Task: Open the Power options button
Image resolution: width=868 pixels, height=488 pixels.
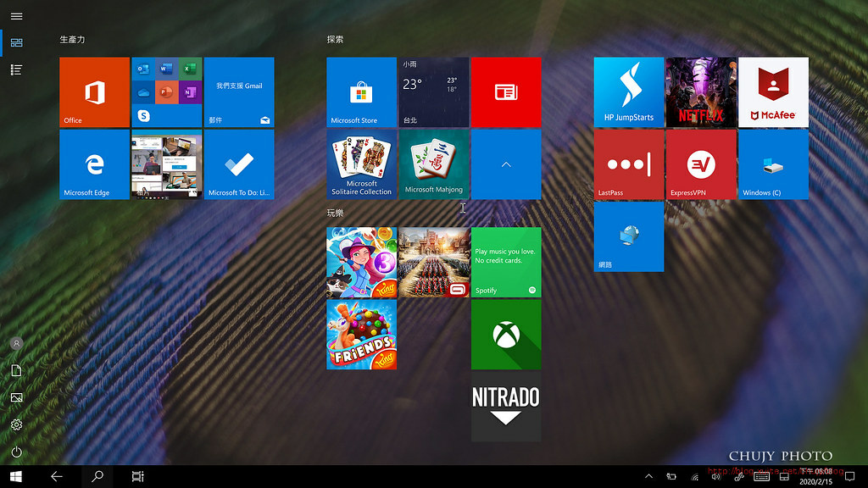Action: [17, 452]
